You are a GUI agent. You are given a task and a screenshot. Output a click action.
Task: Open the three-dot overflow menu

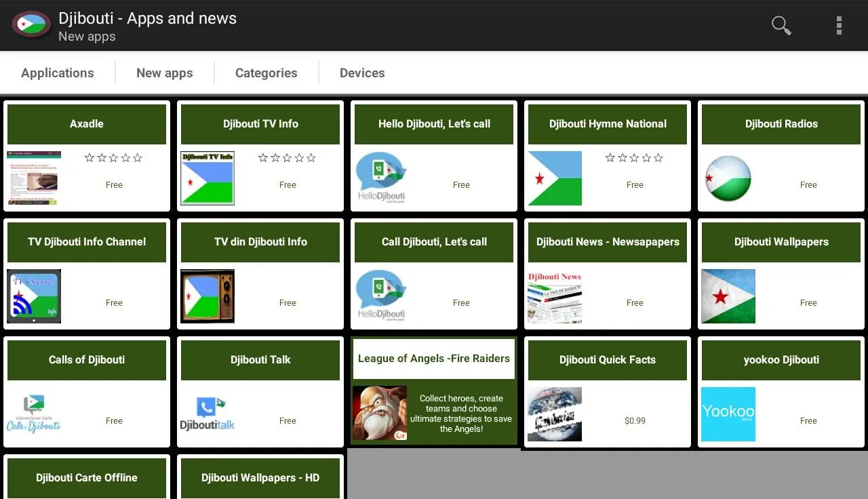click(839, 26)
